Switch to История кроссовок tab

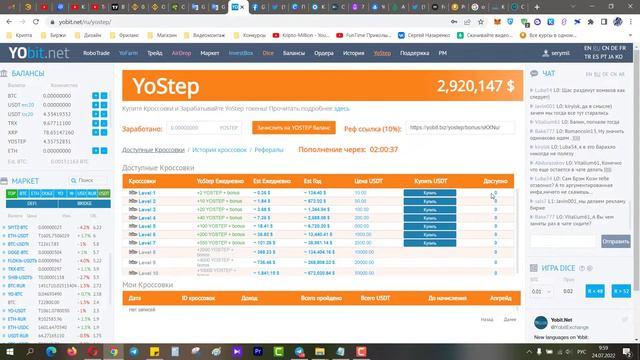click(220, 150)
